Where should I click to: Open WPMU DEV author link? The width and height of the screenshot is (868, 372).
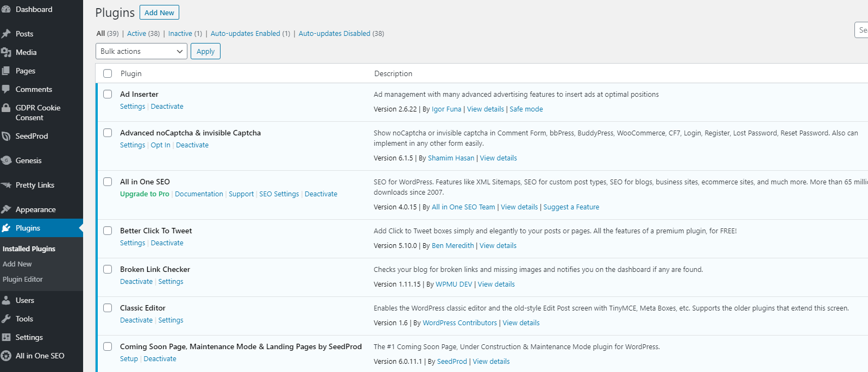[454, 284]
